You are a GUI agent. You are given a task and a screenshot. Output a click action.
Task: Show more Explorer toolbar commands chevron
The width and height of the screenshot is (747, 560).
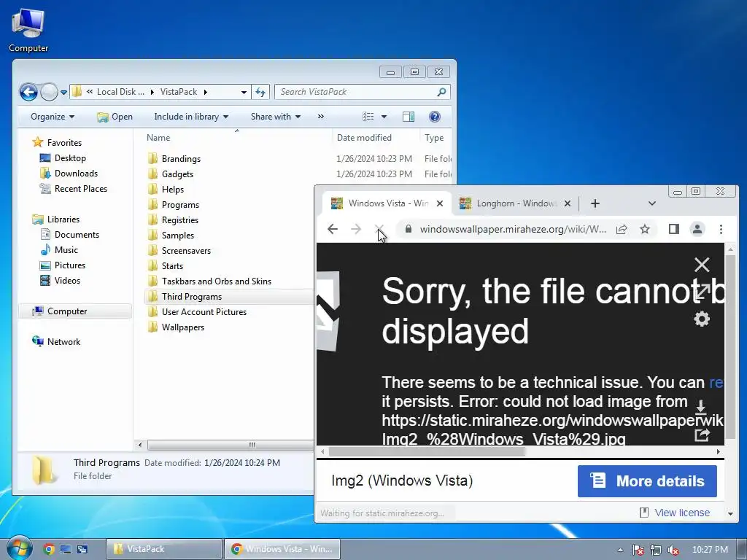pyautogui.click(x=321, y=116)
